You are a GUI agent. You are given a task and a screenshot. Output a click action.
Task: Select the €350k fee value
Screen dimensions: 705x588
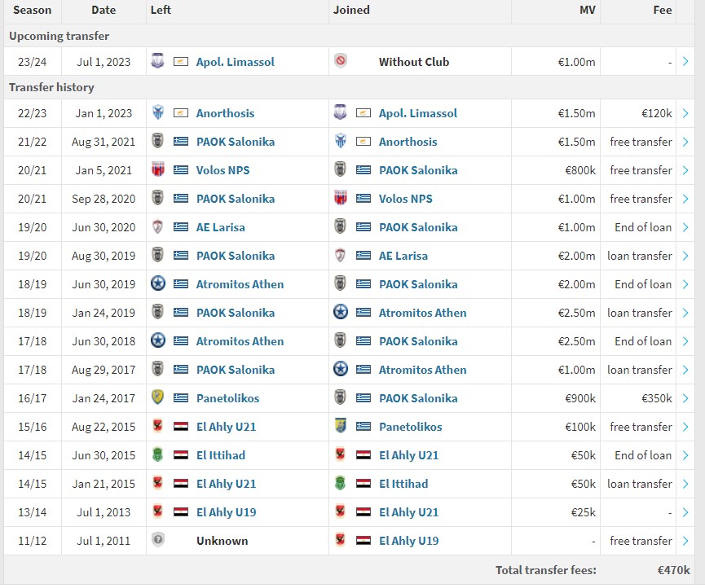pyautogui.click(x=656, y=398)
